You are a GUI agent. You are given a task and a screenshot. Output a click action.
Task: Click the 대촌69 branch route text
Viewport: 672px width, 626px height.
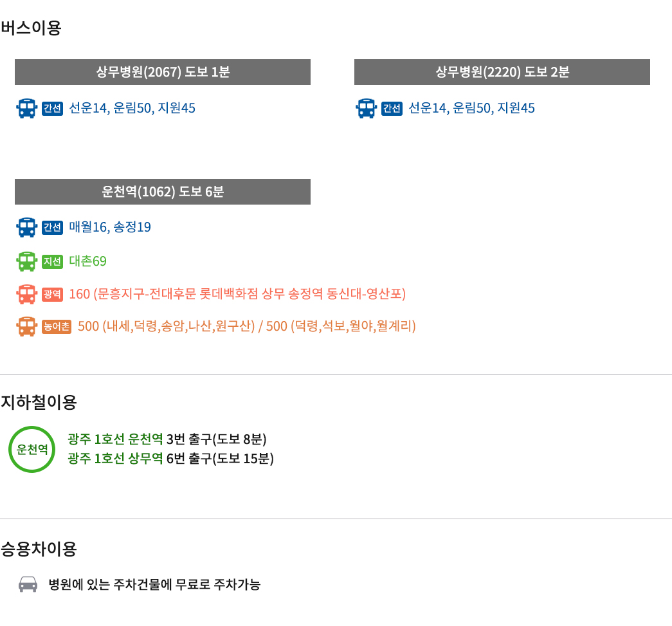[x=87, y=261]
